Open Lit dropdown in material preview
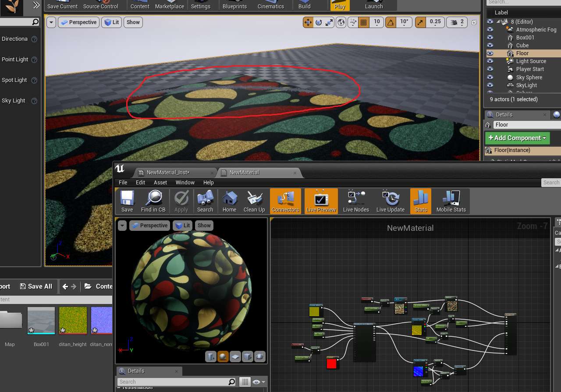Screen dimensions: 561x392 (x=183, y=226)
